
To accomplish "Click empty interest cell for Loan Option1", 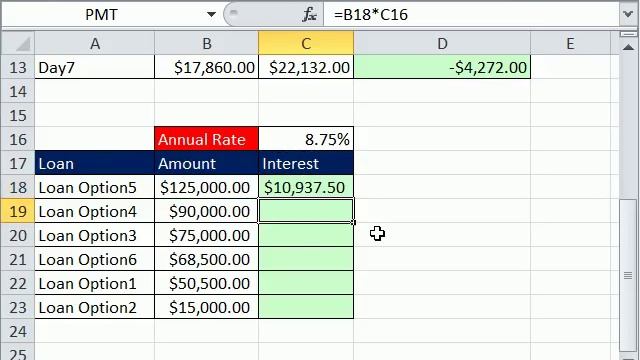I will point(306,283).
